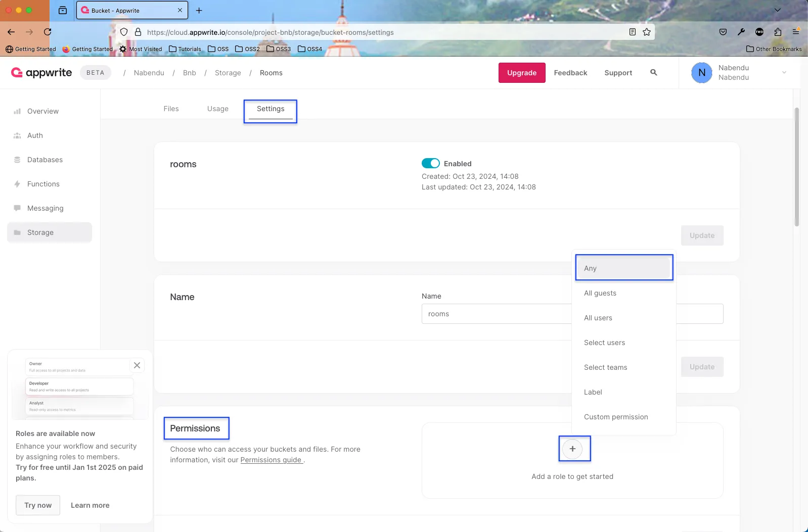This screenshot has width=808, height=532.
Task: Close the Roles promo card
Action: [x=137, y=365]
